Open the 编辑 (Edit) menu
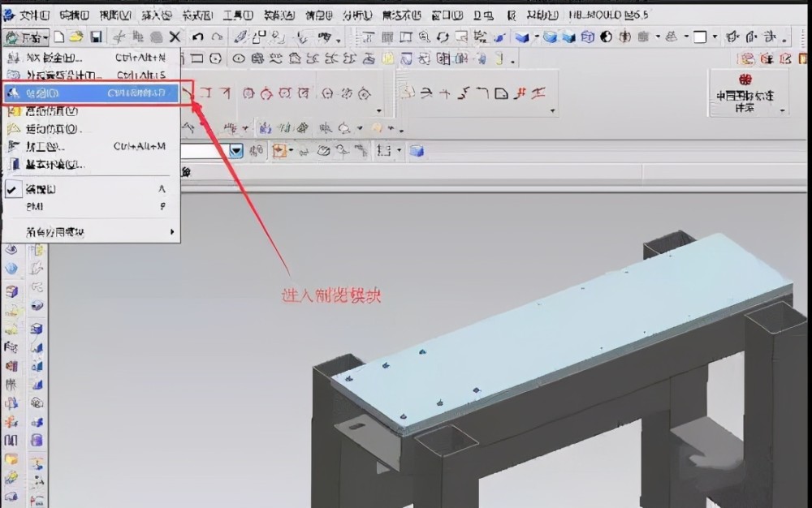This screenshot has height=508, width=812. [x=74, y=15]
